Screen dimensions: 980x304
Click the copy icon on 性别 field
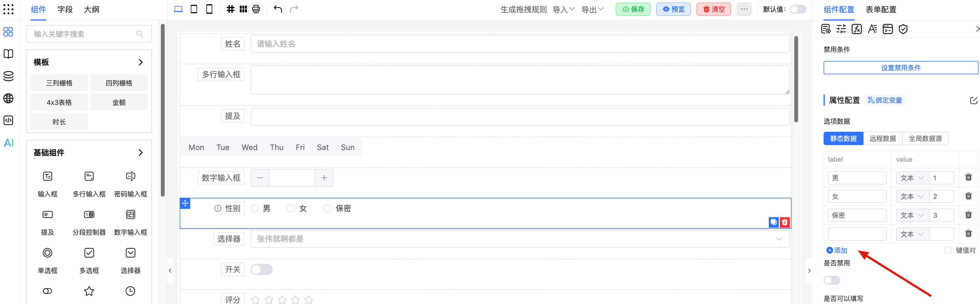(x=773, y=222)
